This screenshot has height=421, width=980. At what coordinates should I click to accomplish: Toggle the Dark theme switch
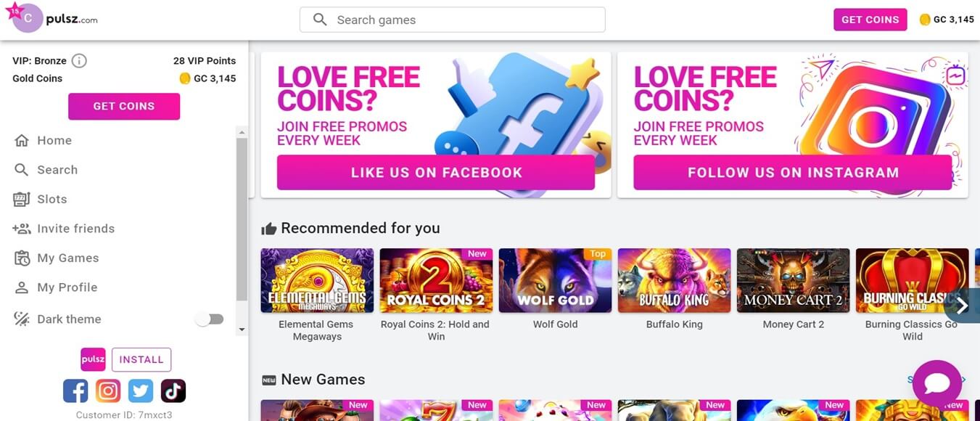click(210, 319)
